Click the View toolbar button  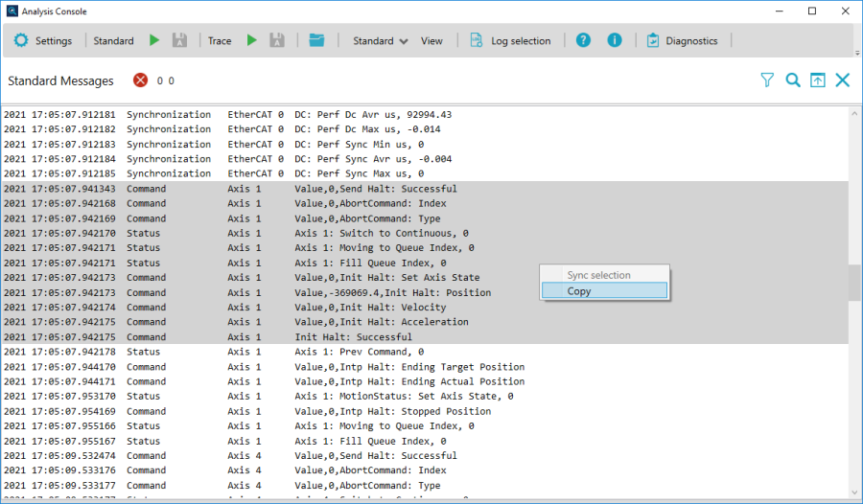pyautogui.click(x=431, y=41)
